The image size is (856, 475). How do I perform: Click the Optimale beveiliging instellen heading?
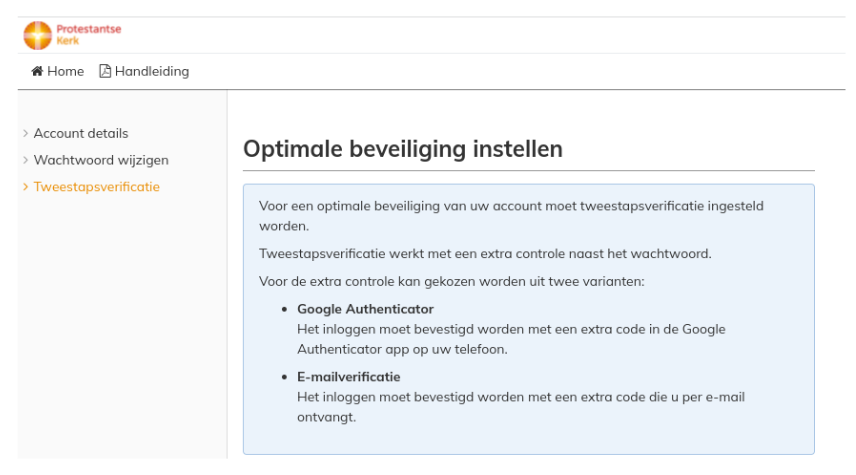[403, 149]
